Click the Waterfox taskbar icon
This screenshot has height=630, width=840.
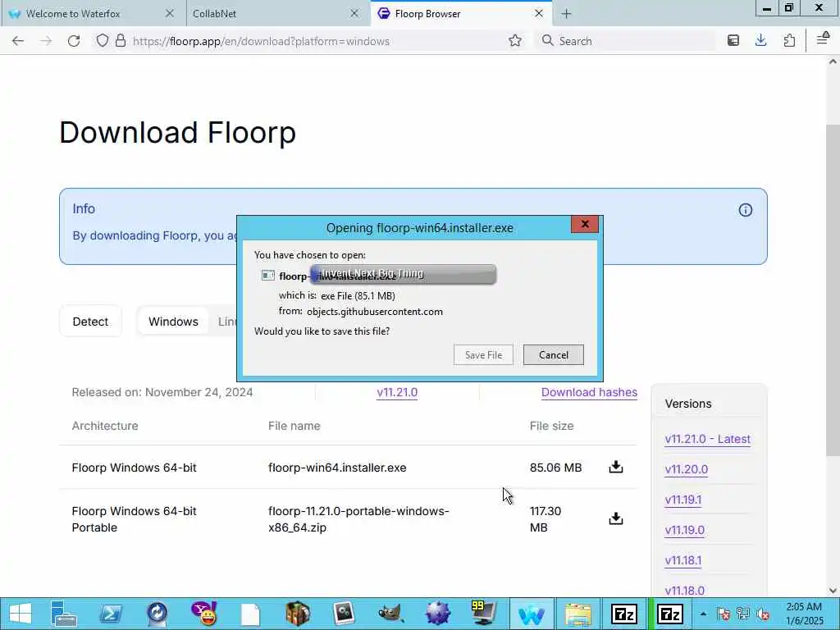pos(531,614)
